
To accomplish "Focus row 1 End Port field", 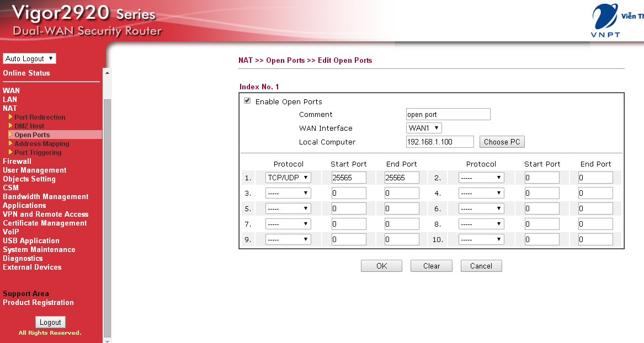I will pyautogui.click(x=402, y=178).
